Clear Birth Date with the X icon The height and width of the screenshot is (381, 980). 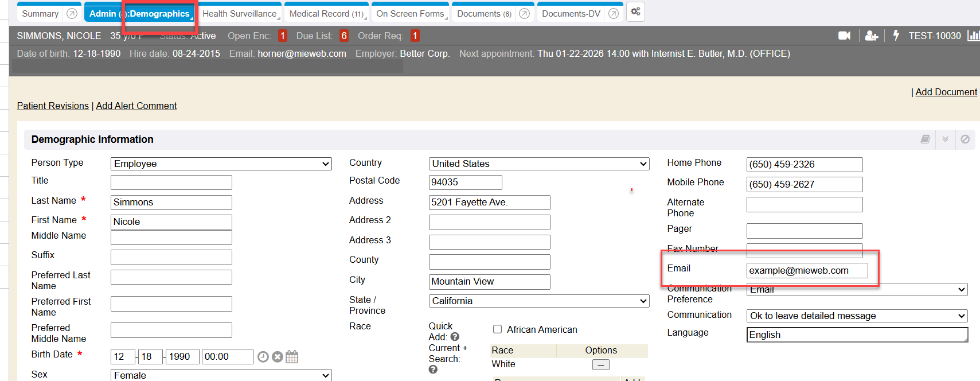278,357
